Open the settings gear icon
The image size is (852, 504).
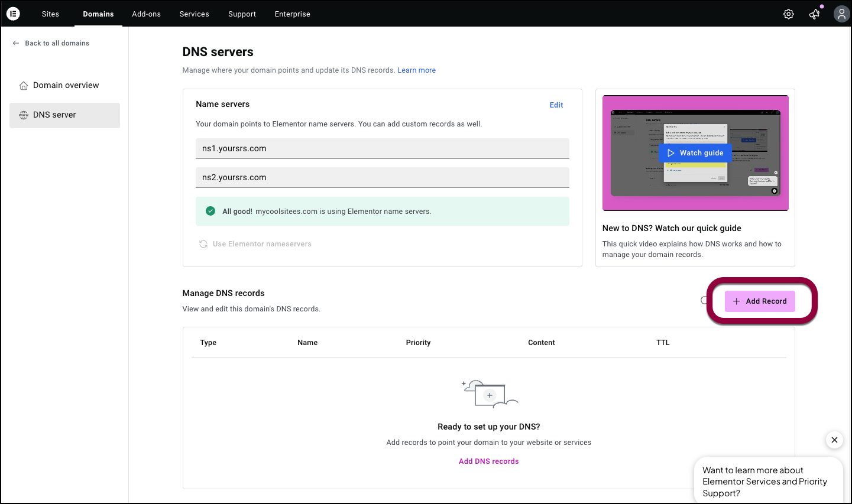788,14
